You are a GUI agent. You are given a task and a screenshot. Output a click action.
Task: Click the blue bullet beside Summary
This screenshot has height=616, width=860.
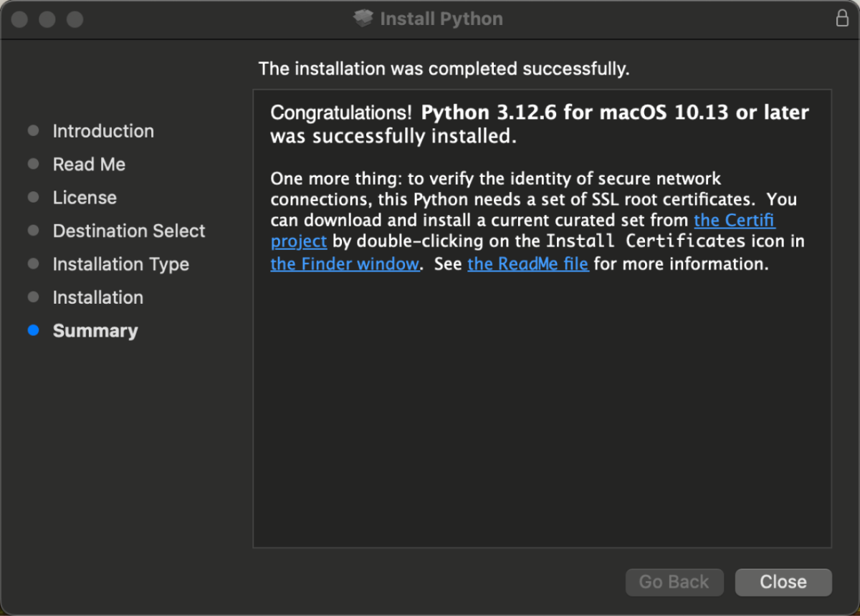pos(33,330)
